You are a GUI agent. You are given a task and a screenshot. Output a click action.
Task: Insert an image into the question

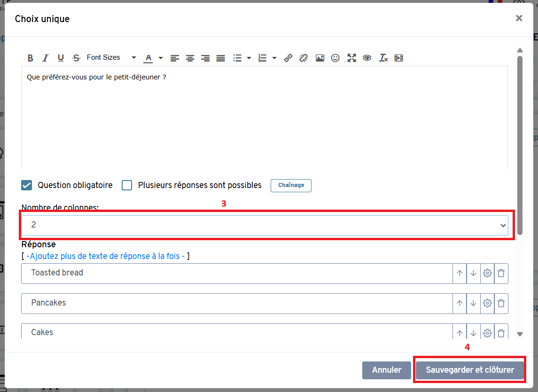(x=320, y=58)
